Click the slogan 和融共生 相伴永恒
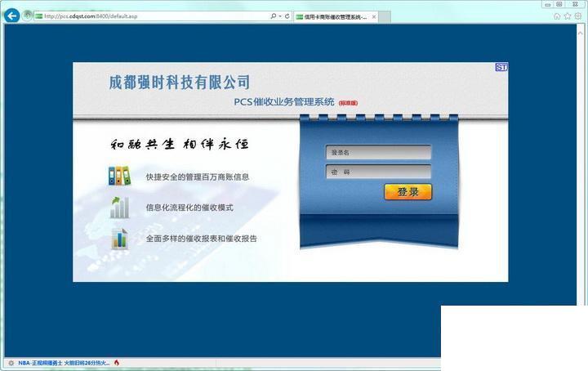This screenshot has width=588, height=371. pyautogui.click(x=180, y=144)
